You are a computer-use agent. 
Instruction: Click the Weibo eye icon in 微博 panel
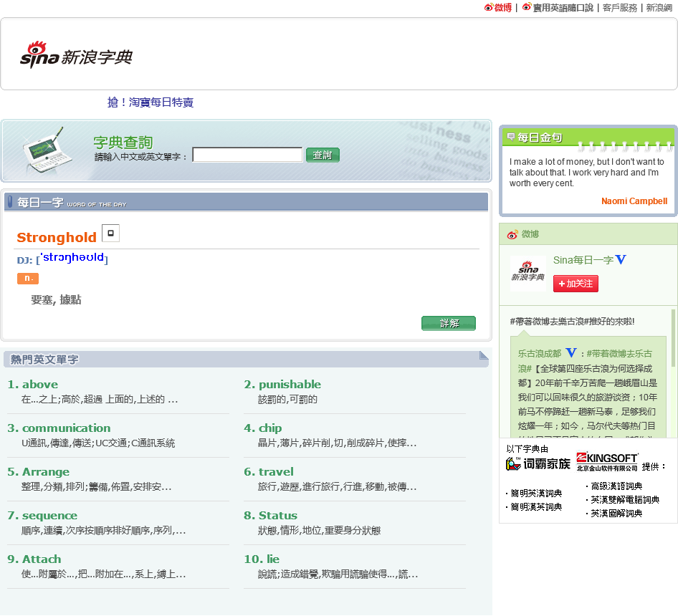click(512, 235)
